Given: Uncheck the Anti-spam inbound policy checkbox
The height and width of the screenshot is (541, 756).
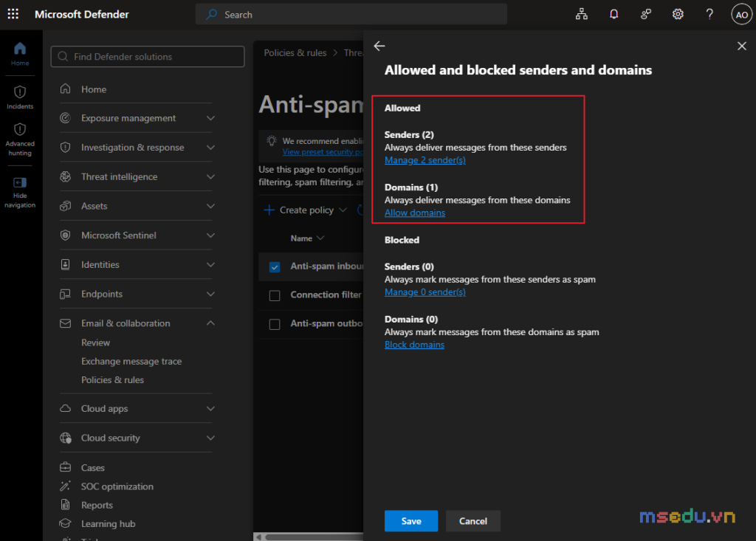Looking at the screenshot, I should (x=275, y=266).
